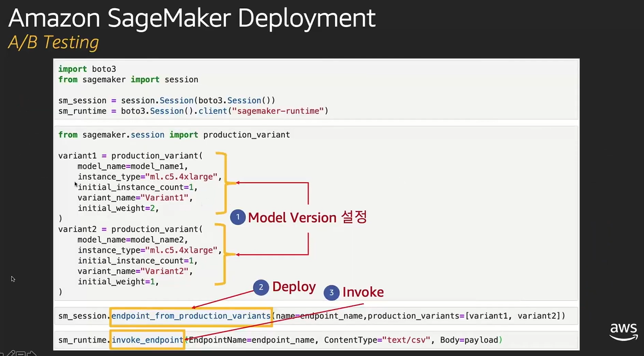The width and height of the screenshot is (644, 356).
Task: Click the "A/B Testing" subtitle
Action: 53,42
